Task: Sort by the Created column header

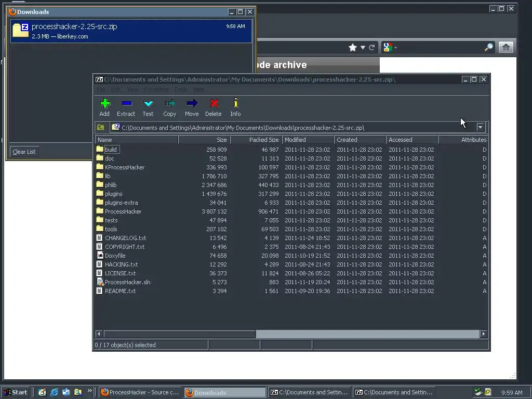Action: click(360, 139)
